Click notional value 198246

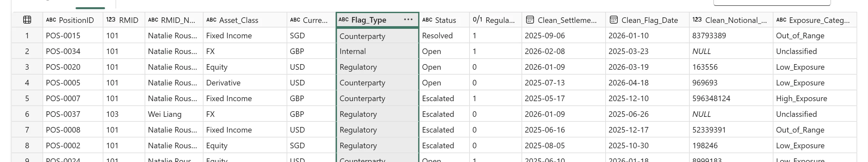(x=731, y=146)
